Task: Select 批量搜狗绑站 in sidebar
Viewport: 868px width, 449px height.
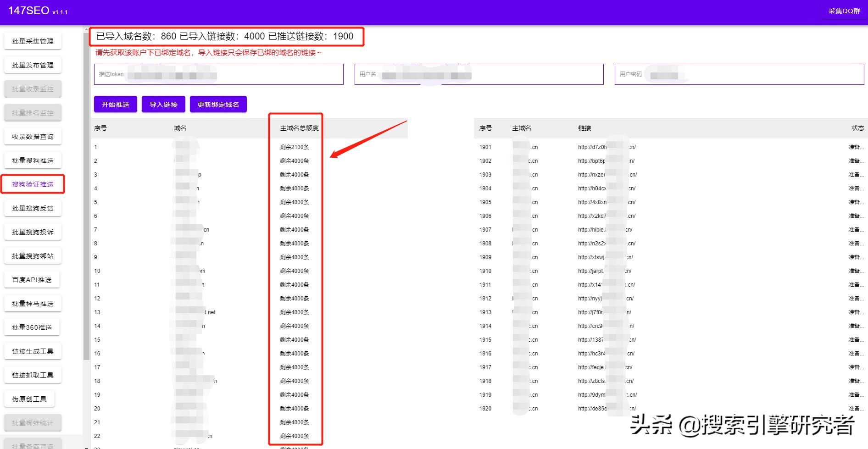Action: click(x=33, y=256)
